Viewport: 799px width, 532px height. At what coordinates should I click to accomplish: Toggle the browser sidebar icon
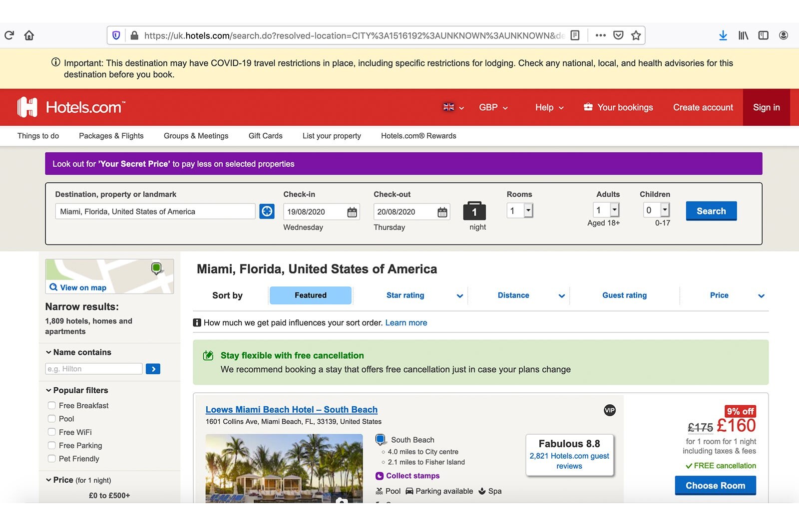point(763,35)
